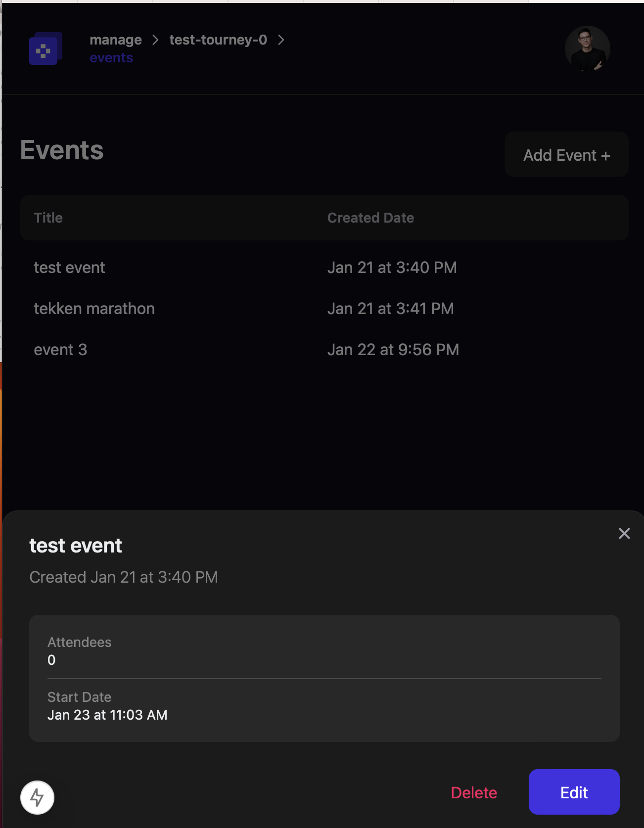Select the test event row

[x=69, y=268]
